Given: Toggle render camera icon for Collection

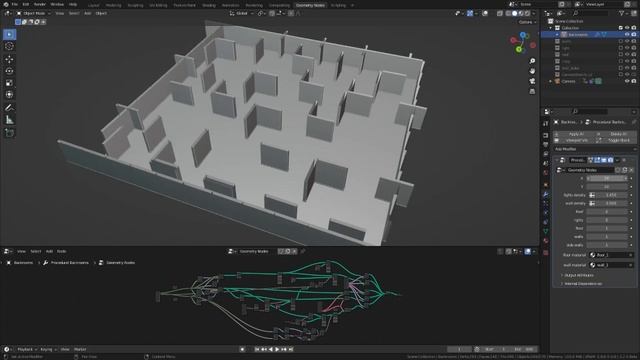Looking at the screenshot, I should 634,28.
